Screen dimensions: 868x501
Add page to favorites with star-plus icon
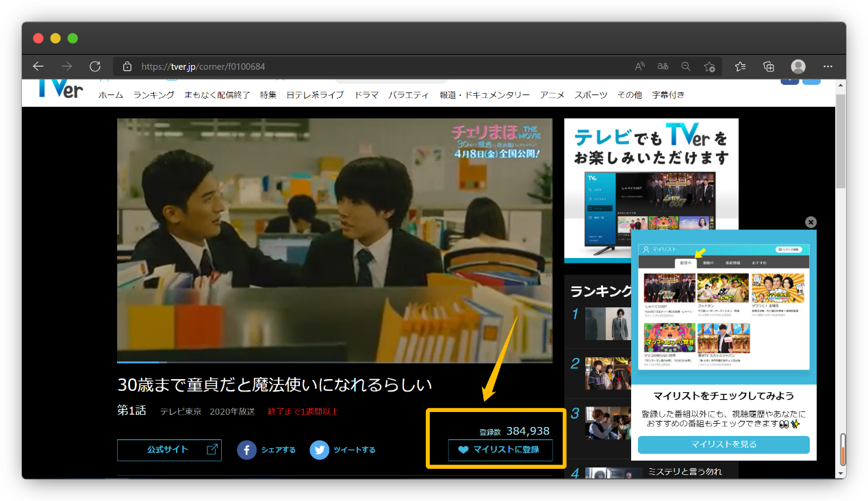709,66
